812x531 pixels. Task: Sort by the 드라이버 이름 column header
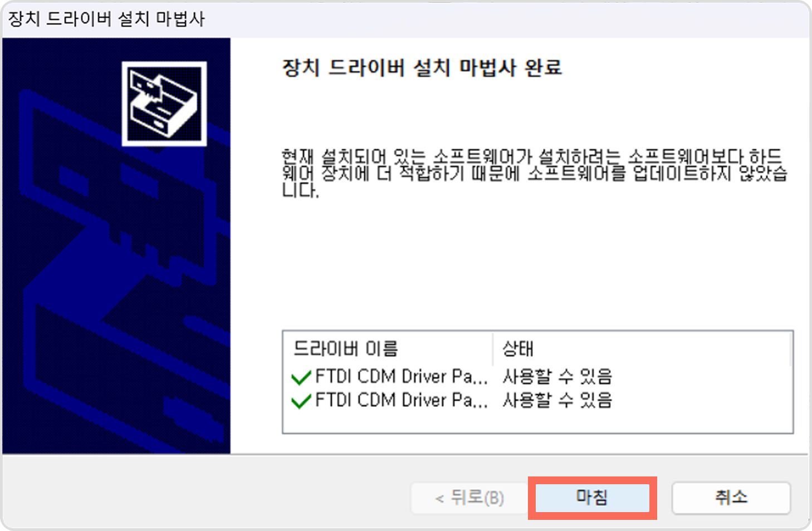coord(389,349)
